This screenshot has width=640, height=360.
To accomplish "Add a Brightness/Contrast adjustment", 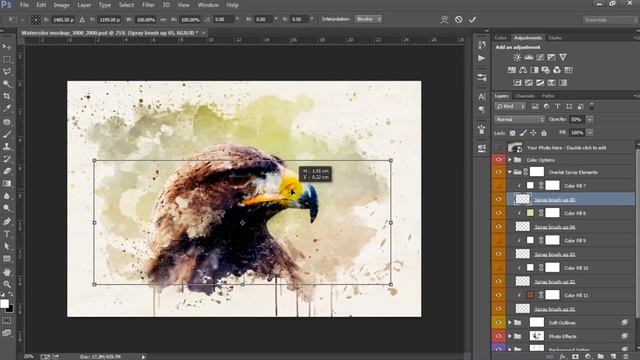I will pos(517,57).
